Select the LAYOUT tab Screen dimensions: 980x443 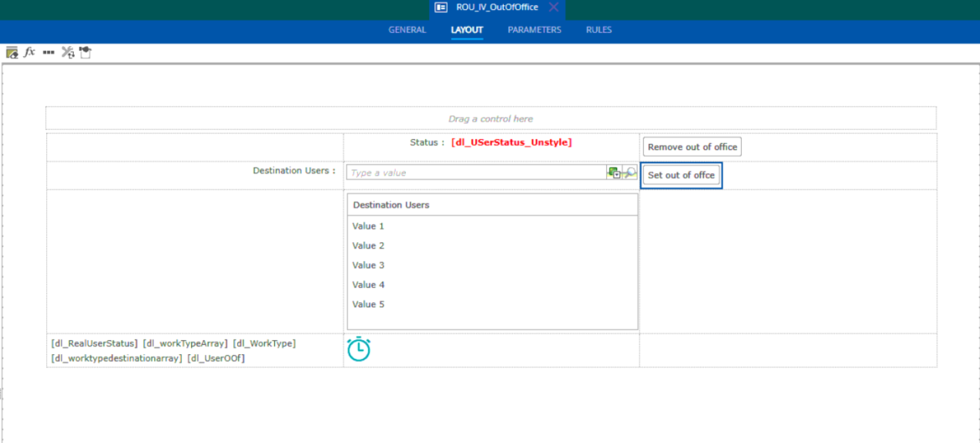pos(467,30)
